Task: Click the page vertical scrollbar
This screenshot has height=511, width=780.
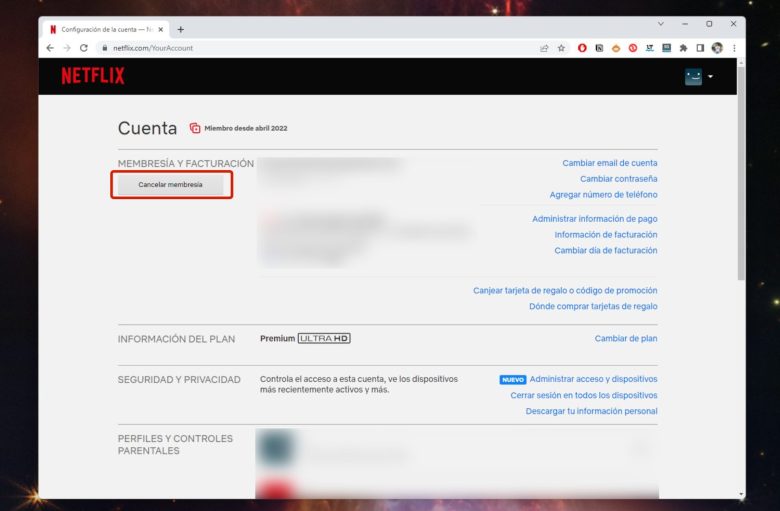Action: [x=741, y=173]
